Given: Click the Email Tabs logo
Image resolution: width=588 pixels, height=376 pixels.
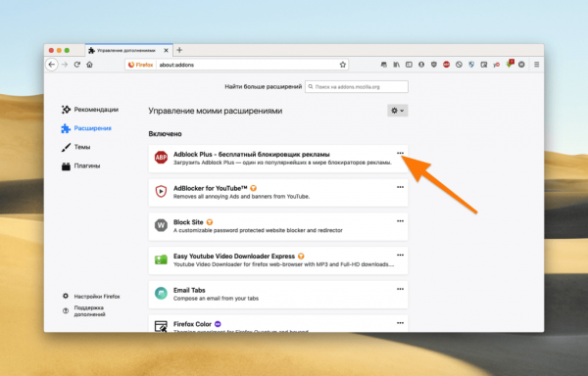Looking at the screenshot, I should (161, 293).
